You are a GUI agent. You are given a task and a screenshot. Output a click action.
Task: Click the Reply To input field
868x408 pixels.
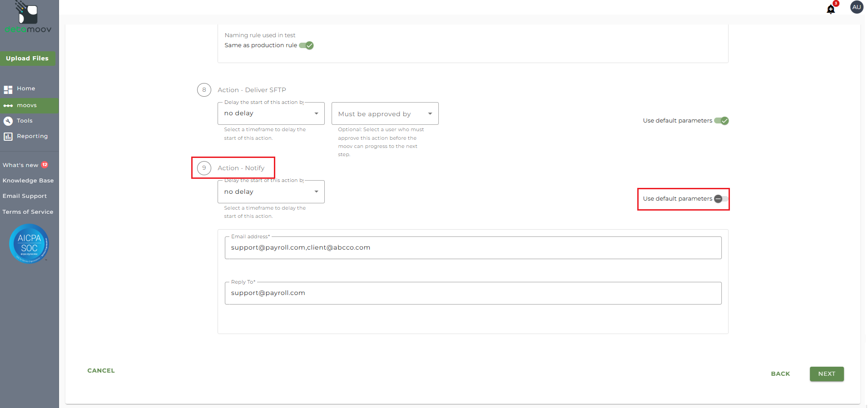click(x=473, y=293)
